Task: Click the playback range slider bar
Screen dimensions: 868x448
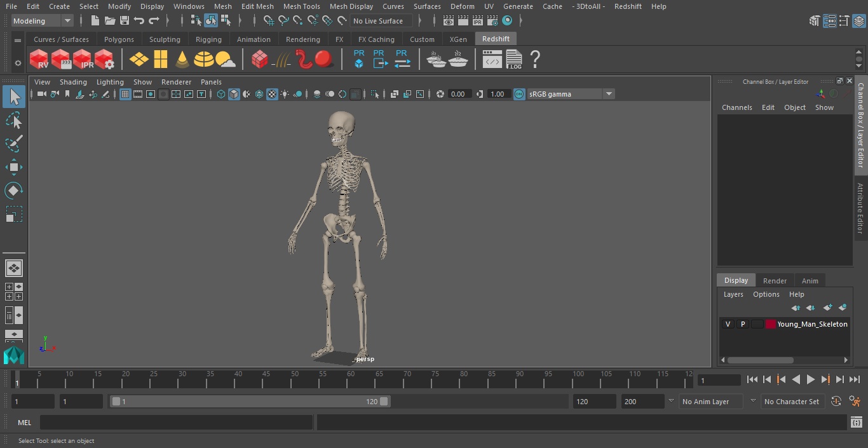Action: (250, 402)
